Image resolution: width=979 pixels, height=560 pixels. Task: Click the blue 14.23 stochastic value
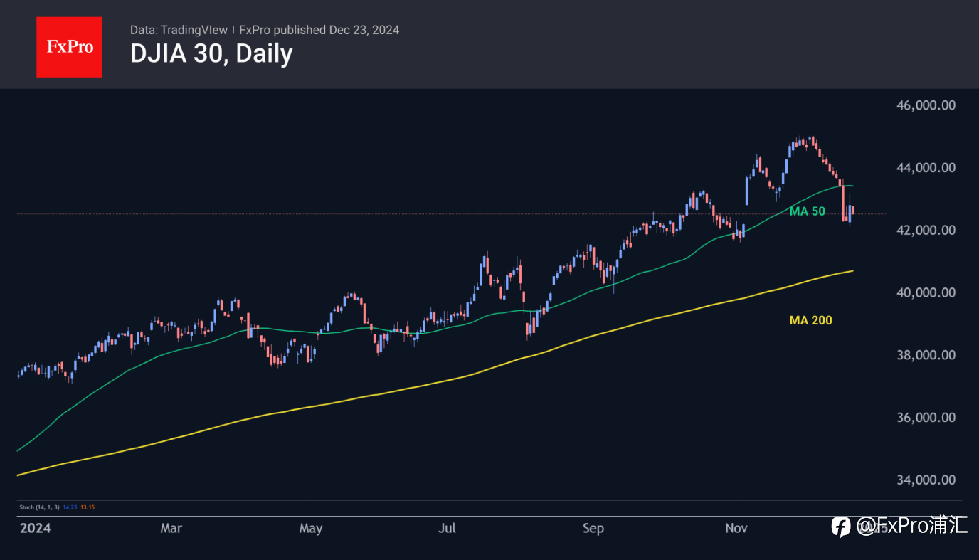70,507
